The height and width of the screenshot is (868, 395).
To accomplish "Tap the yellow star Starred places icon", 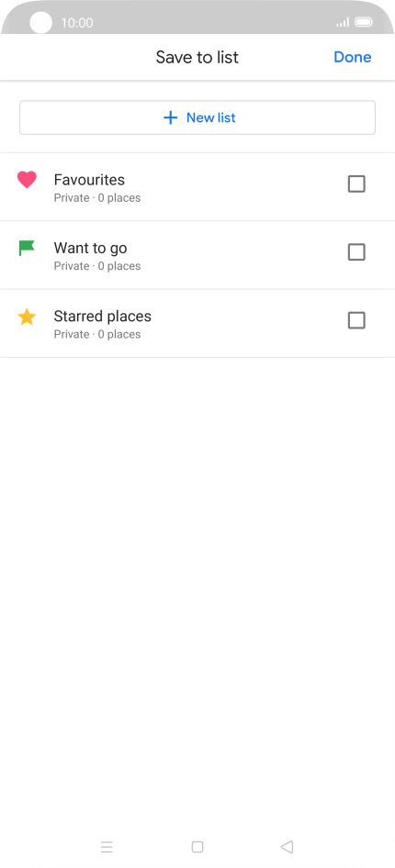I will pos(27,317).
